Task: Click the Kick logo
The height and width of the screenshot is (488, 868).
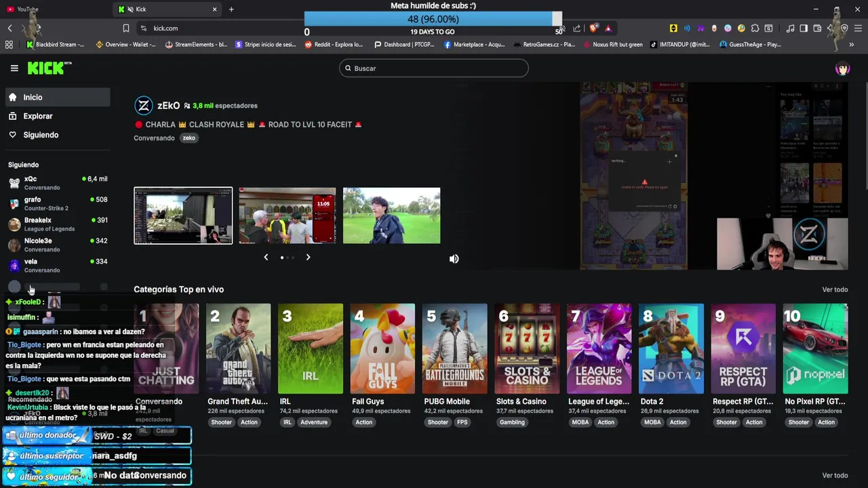Action: tap(49, 68)
